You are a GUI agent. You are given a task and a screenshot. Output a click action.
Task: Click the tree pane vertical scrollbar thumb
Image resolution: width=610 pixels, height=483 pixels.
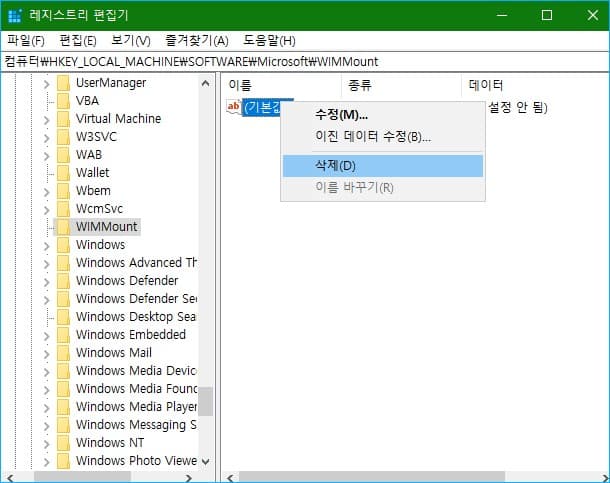pos(206,401)
